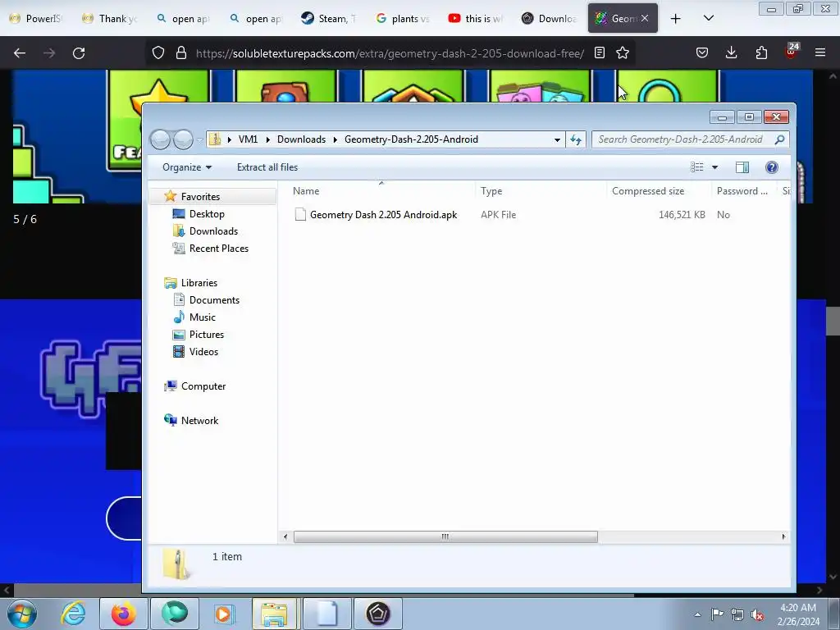Open the tracking protection shield icon
The height and width of the screenshot is (630, 840).
point(158,53)
